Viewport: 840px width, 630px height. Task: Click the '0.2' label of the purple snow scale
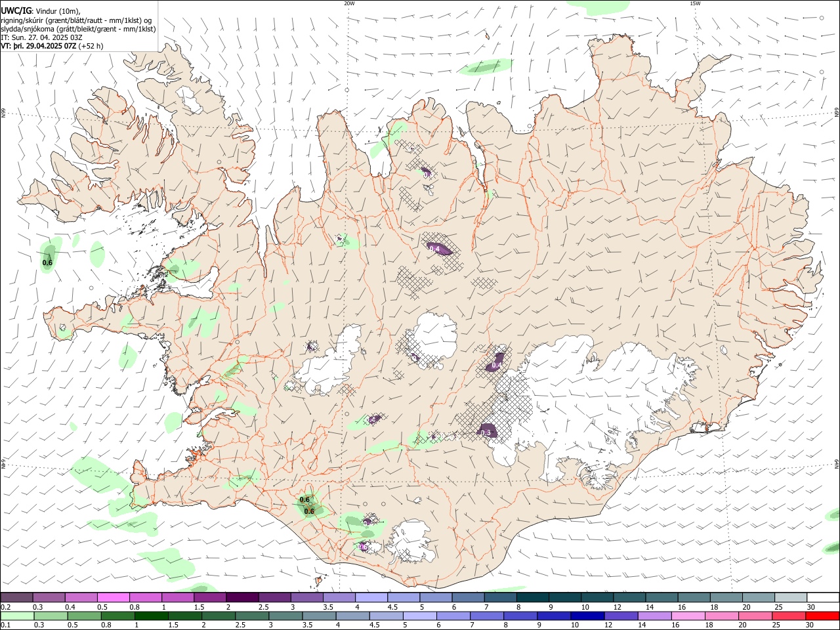click(5, 607)
